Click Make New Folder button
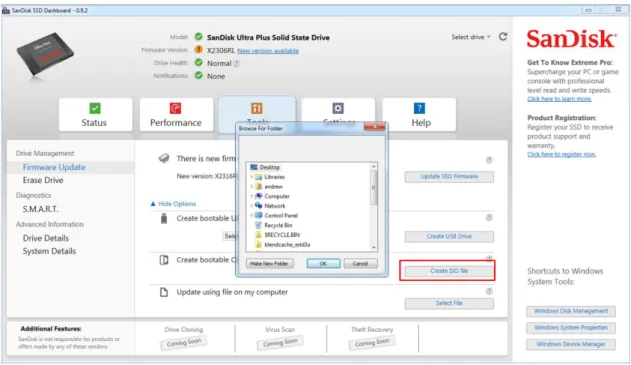Screen dimensions: 631x365 coord(270,264)
